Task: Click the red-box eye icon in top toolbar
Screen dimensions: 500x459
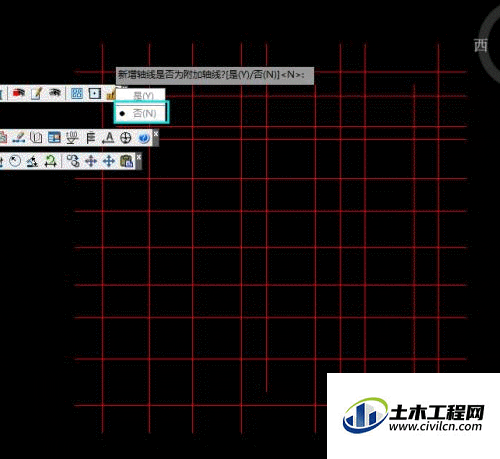Action: [x=18, y=93]
